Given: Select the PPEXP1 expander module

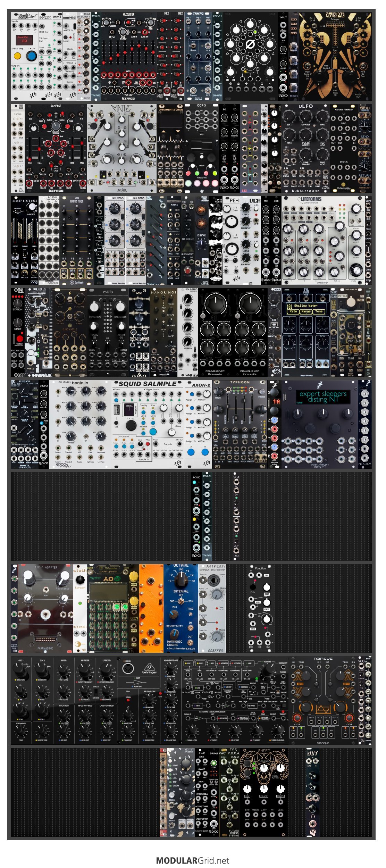Looking at the screenshot, I should click(x=45, y=57).
